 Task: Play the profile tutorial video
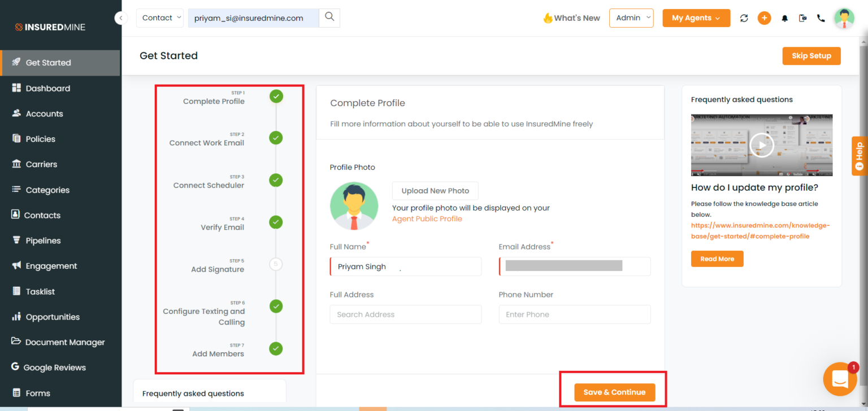(x=761, y=145)
